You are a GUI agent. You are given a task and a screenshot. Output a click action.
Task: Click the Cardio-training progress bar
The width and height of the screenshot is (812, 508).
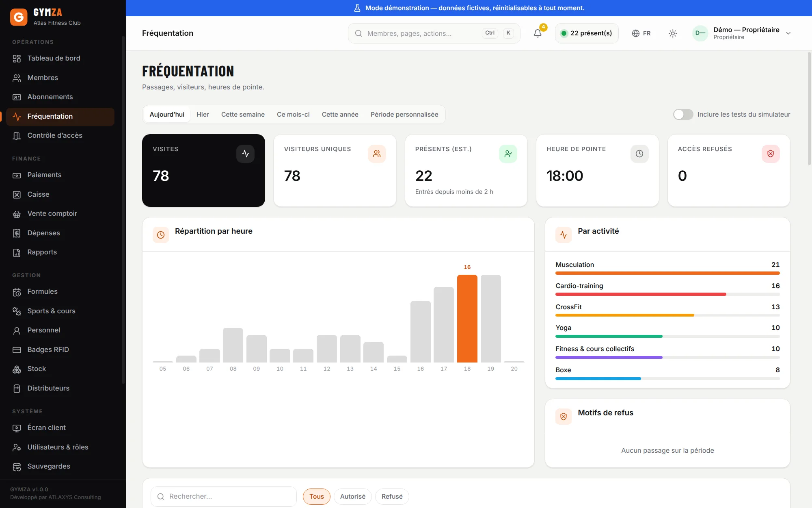point(667,294)
